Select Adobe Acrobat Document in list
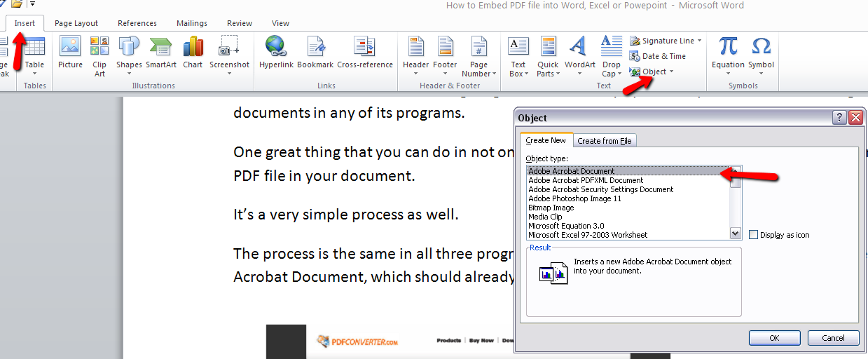The image size is (868, 359). tap(628, 171)
